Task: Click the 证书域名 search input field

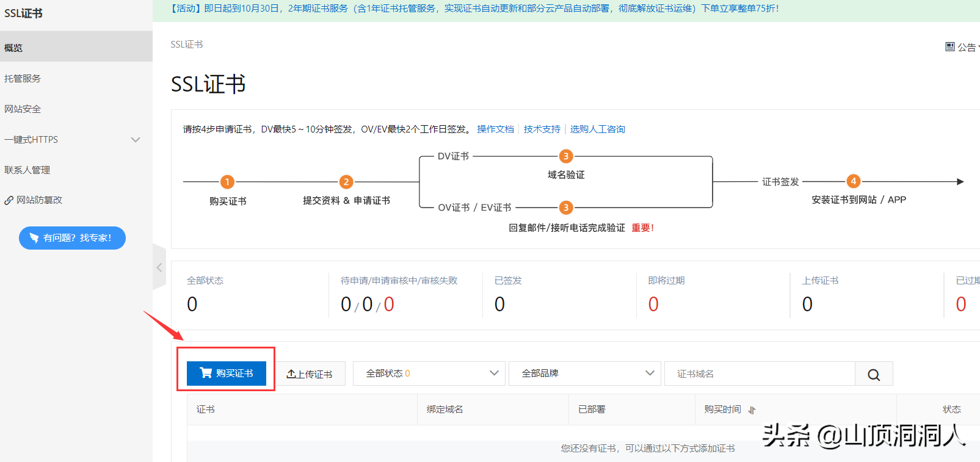Action: pos(760,374)
